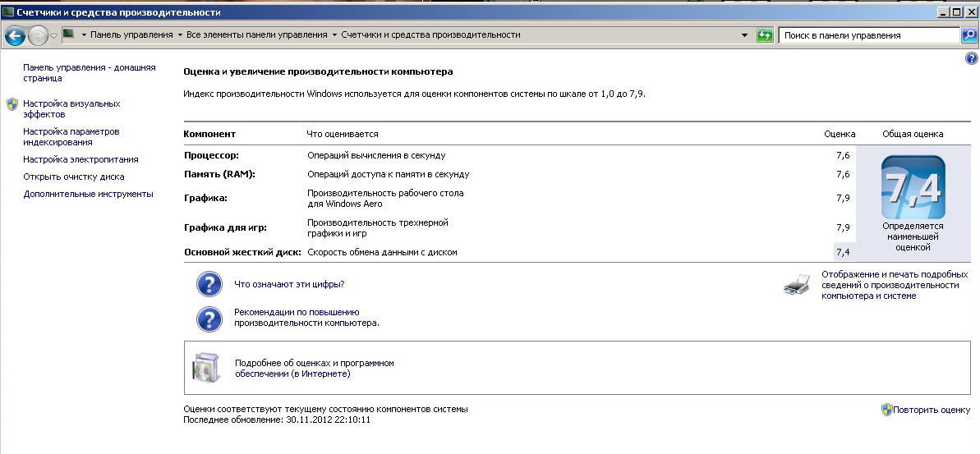Screen dimensions: 980x454
Task: Open Дополнительные инструменты link
Action: tap(88, 195)
